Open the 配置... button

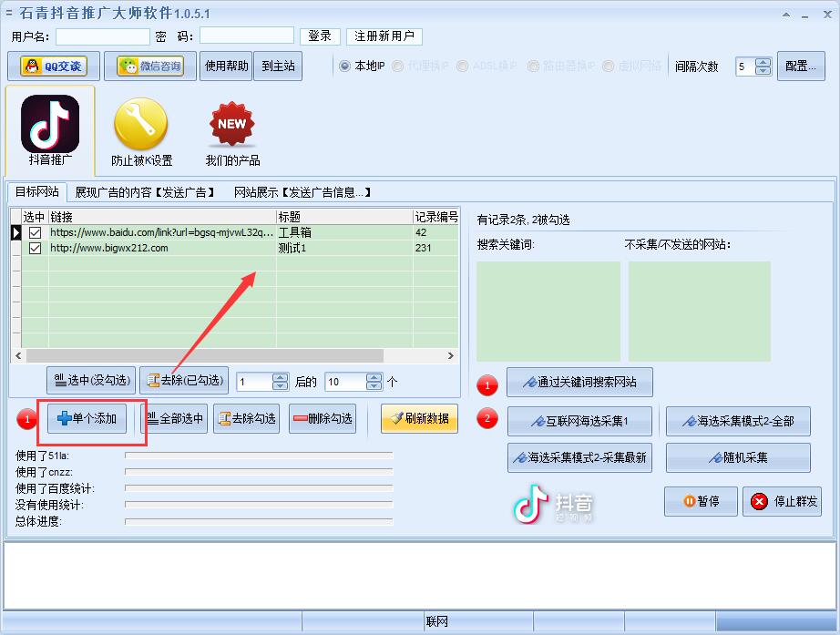[801, 66]
